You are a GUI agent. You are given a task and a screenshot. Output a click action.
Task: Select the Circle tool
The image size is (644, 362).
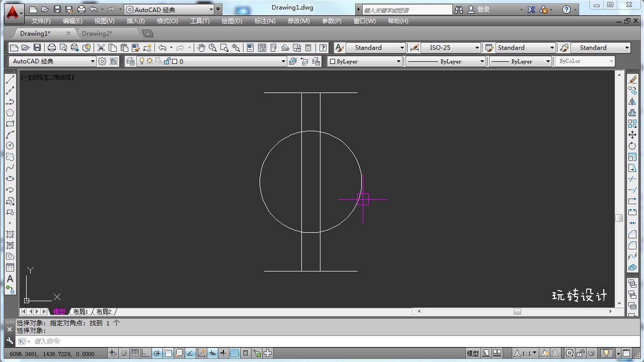[x=10, y=146]
